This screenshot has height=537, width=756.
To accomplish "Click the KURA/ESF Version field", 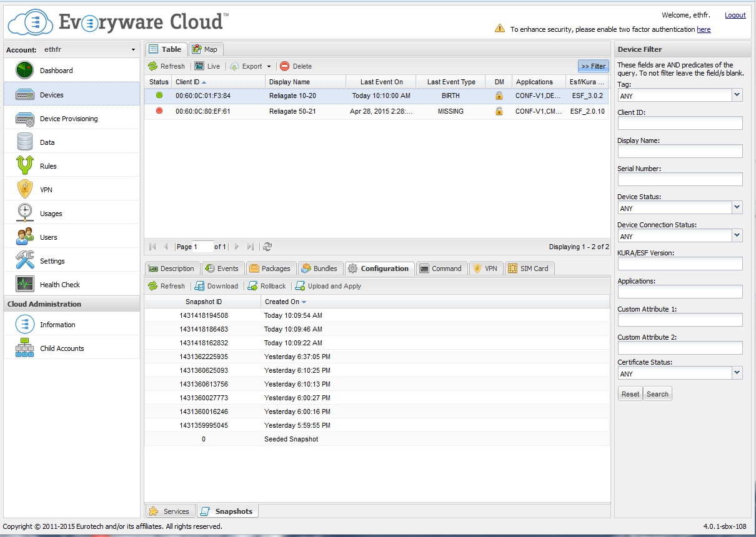I will click(x=680, y=264).
